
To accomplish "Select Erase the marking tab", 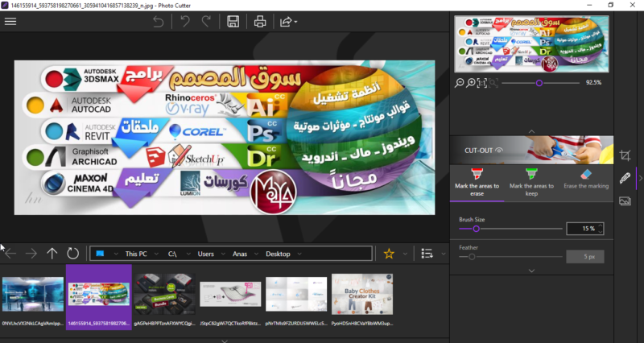I will [584, 180].
